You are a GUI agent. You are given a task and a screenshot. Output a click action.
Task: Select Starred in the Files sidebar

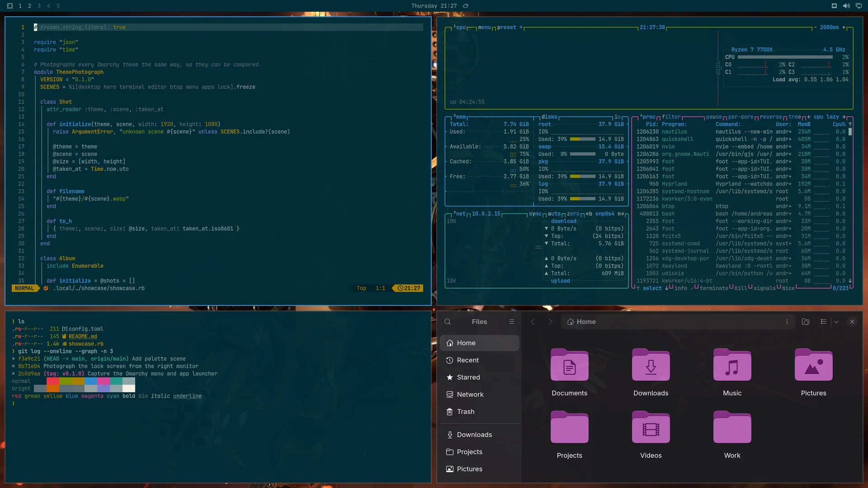[x=479, y=377]
